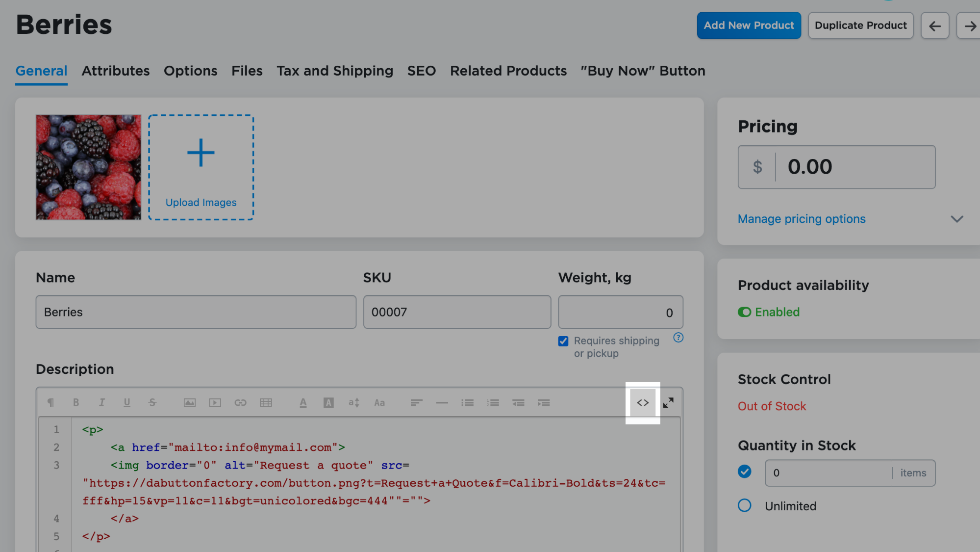The image size is (980, 552).
Task: Toggle HTML code view in editor
Action: pyautogui.click(x=643, y=403)
